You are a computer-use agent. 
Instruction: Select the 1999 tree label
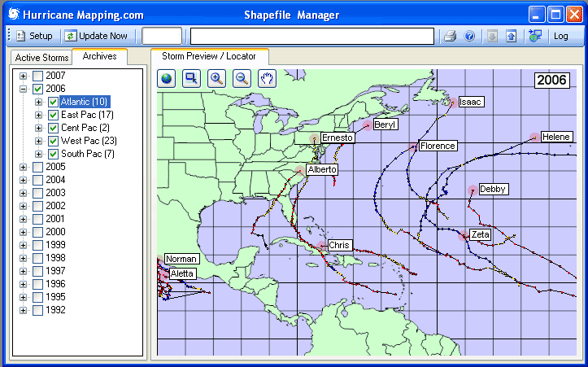click(55, 245)
